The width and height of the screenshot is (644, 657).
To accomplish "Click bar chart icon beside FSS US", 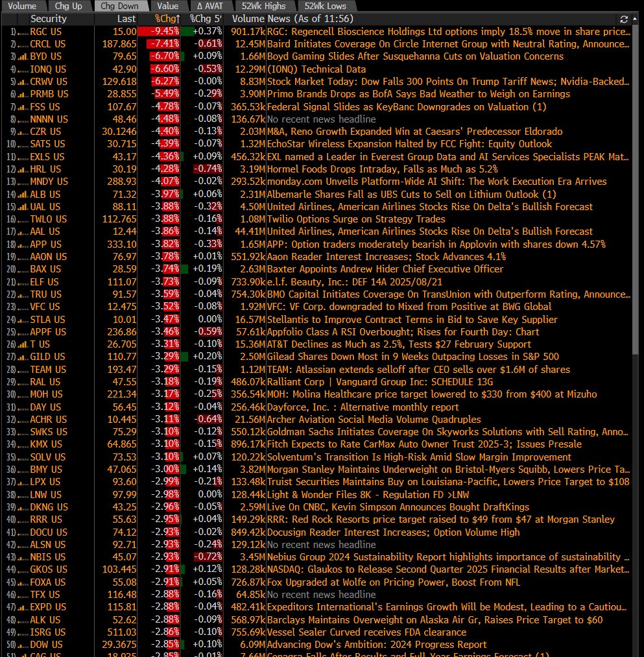I will click(x=23, y=107).
